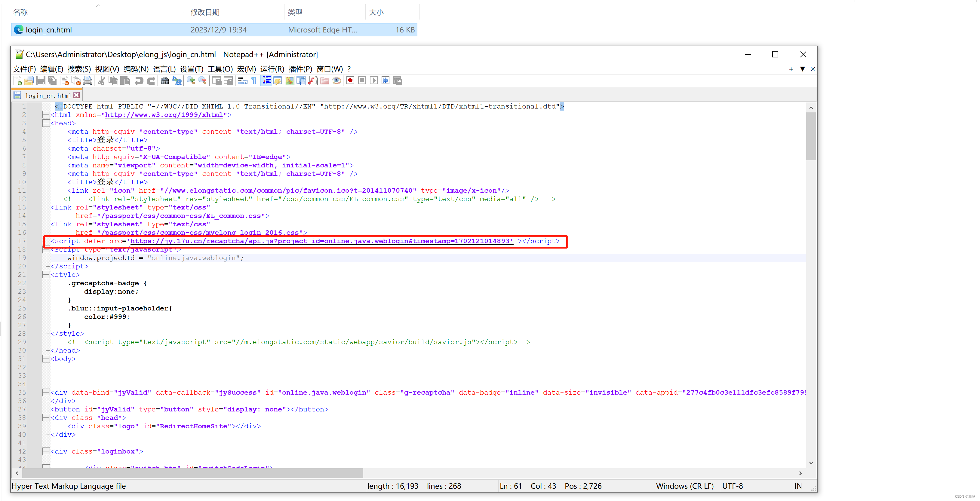Click the Print toolbar icon
Image resolution: width=980 pixels, height=501 pixels.
(x=88, y=81)
